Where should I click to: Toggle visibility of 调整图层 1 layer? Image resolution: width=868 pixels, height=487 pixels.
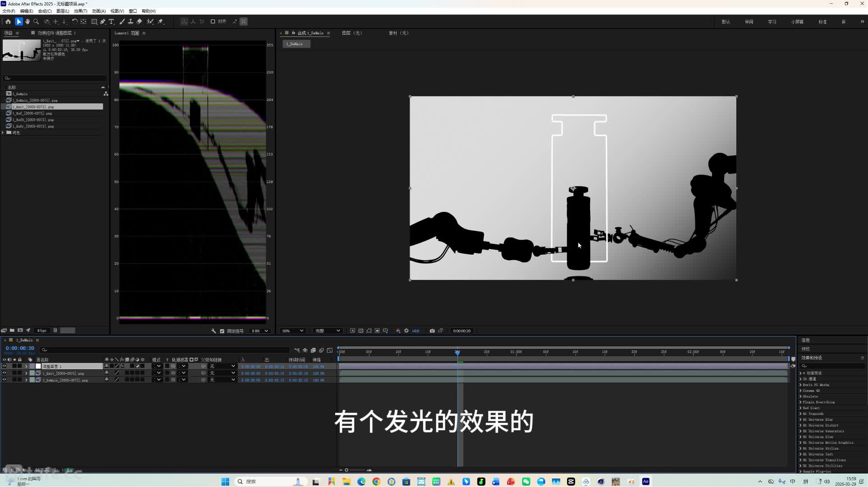coord(5,366)
